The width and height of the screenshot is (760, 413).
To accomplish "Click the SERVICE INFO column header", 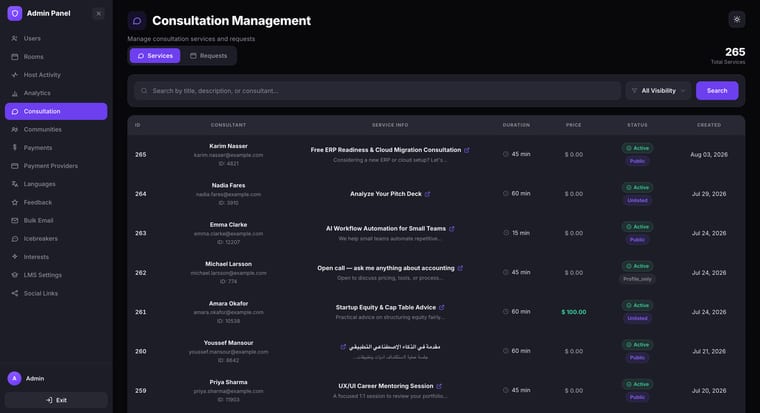I will click(x=390, y=125).
